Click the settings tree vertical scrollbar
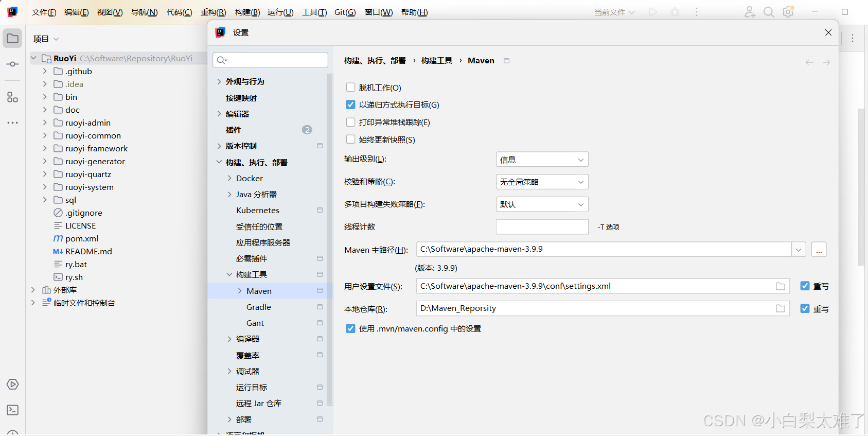The height and width of the screenshot is (436, 868). (330, 239)
